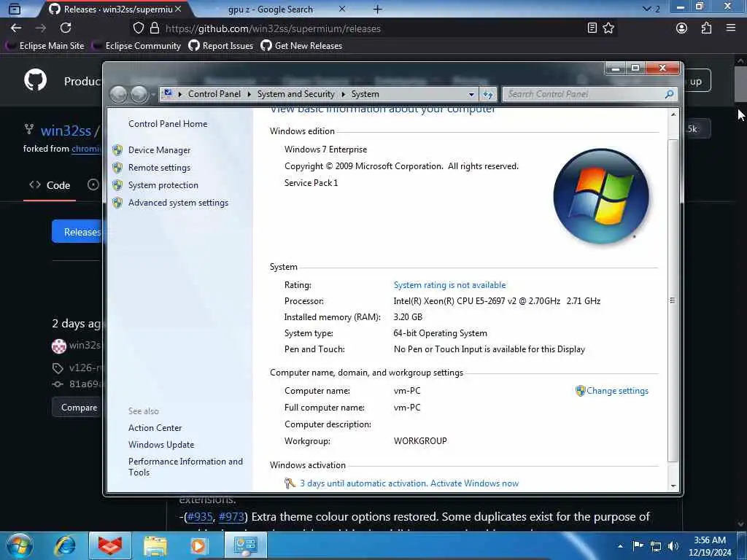This screenshot has width=747, height=560.
Task: Click Activate Windows now link
Action: point(474,483)
